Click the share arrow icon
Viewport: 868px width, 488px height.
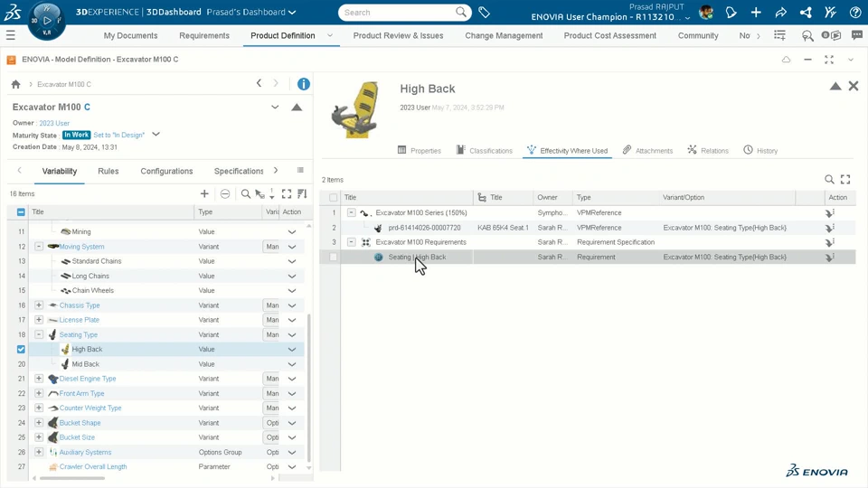coord(780,12)
